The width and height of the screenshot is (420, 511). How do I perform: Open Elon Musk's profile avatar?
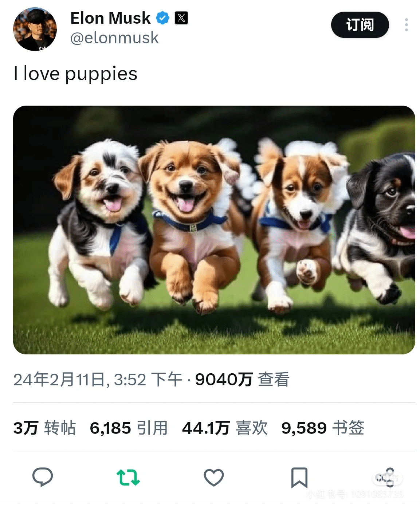pos(35,29)
